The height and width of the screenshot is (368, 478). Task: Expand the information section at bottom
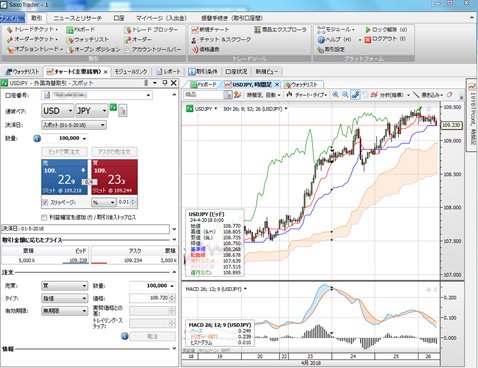[x=174, y=349]
